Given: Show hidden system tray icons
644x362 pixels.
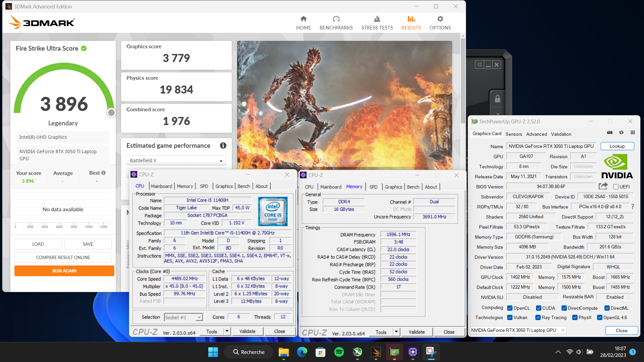Looking at the screenshot, I should 558,352.
